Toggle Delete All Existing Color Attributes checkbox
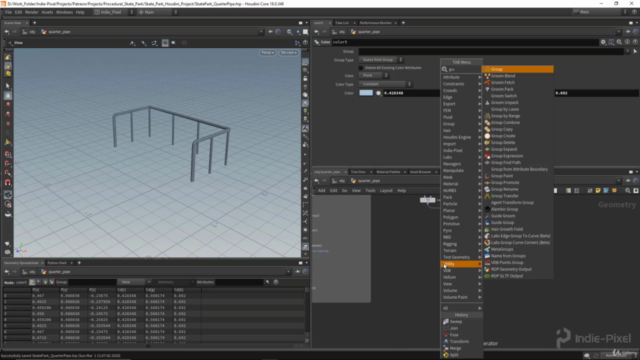Viewport: 640px width, 360px height. point(361,68)
